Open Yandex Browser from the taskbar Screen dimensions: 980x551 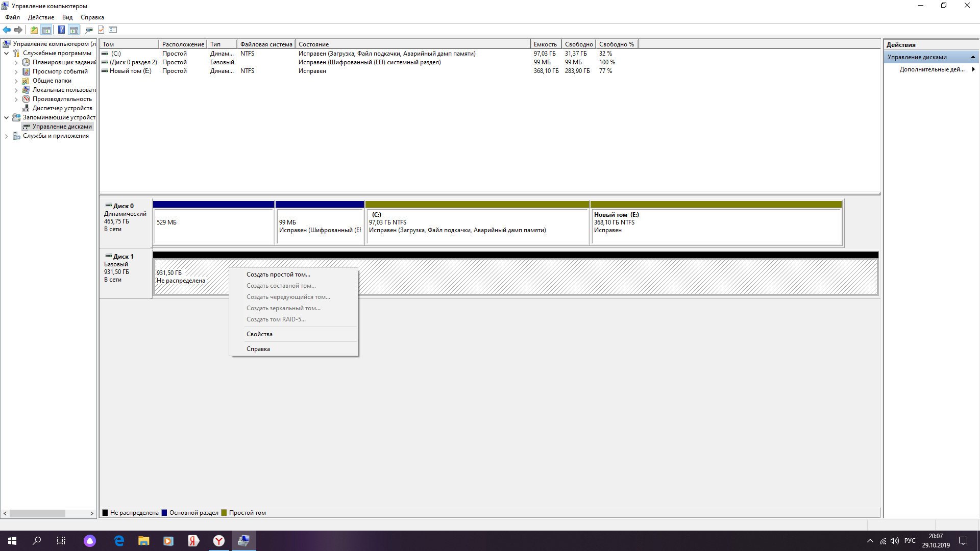coord(219,541)
